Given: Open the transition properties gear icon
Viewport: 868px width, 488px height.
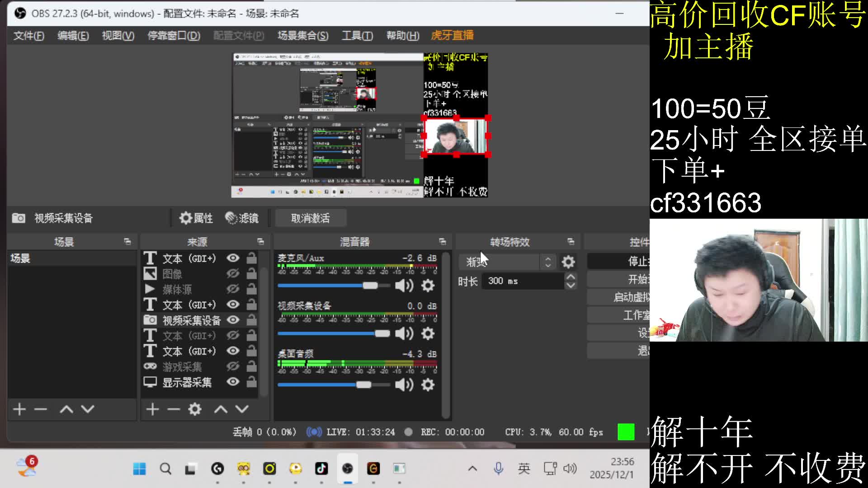Looking at the screenshot, I should click(x=568, y=262).
